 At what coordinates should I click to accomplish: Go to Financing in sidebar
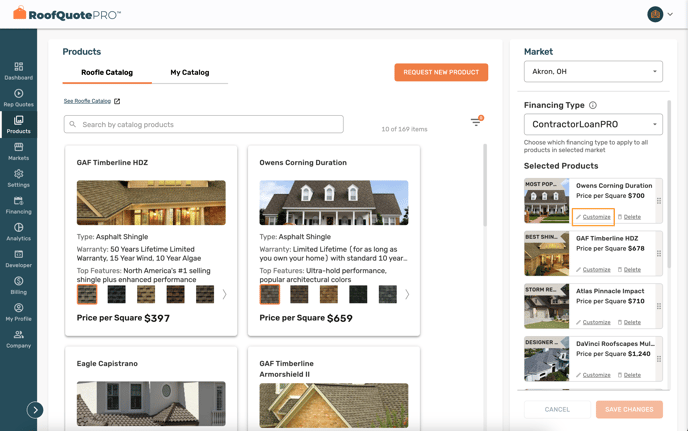tap(18, 205)
